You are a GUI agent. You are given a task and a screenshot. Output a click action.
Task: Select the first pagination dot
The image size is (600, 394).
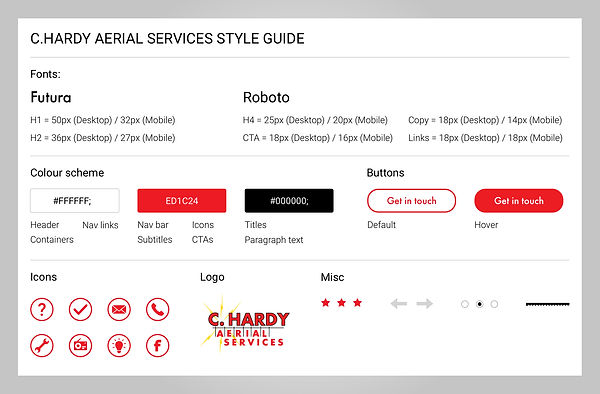[x=465, y=304]
